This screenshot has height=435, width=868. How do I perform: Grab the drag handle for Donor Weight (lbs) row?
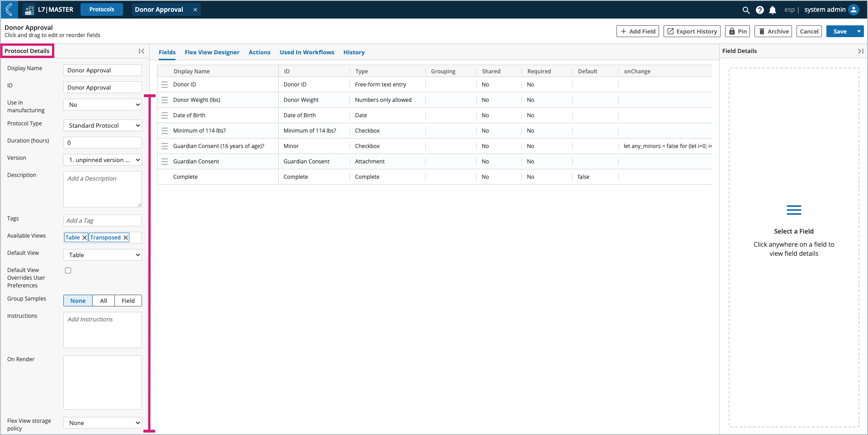[x=165, y=100]
